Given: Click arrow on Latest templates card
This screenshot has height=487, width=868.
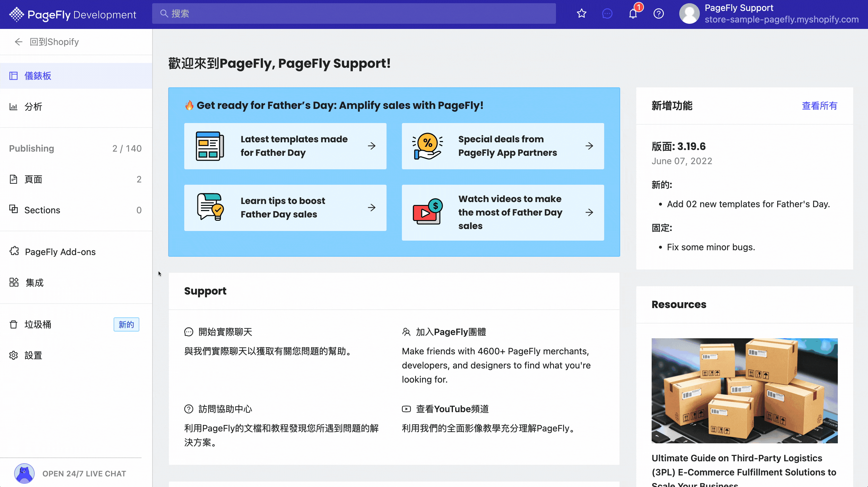Looking at the screenshot, I should (372, 146).
